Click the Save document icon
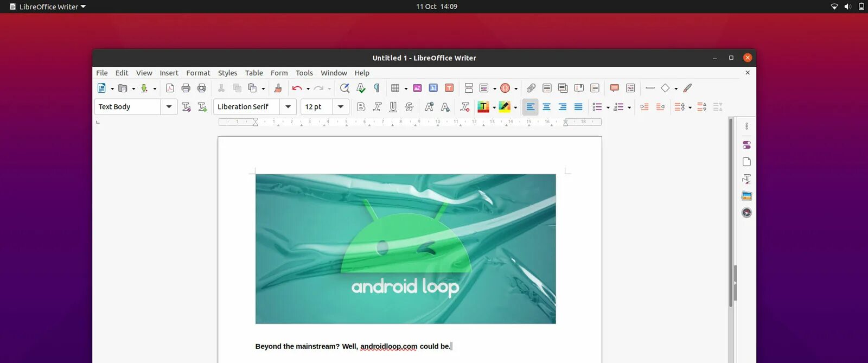Screen dimensions: 868x363 click(144, 88)
